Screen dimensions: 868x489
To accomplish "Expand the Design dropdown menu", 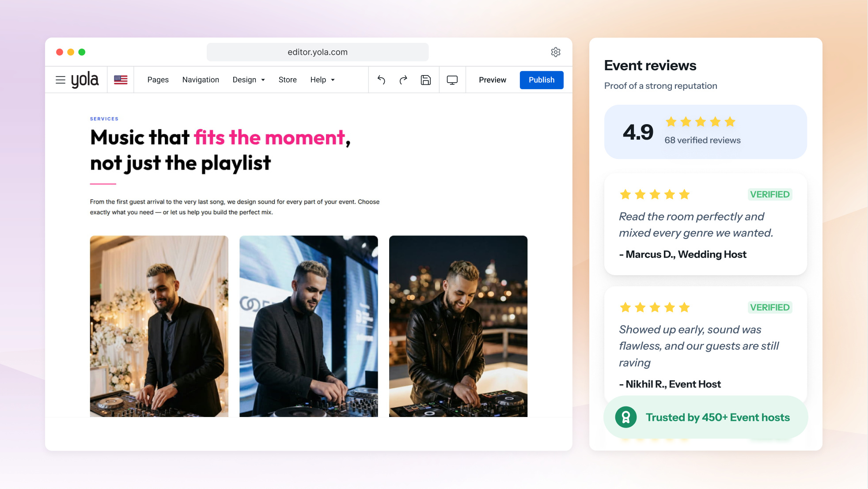I will pos(249,80).
